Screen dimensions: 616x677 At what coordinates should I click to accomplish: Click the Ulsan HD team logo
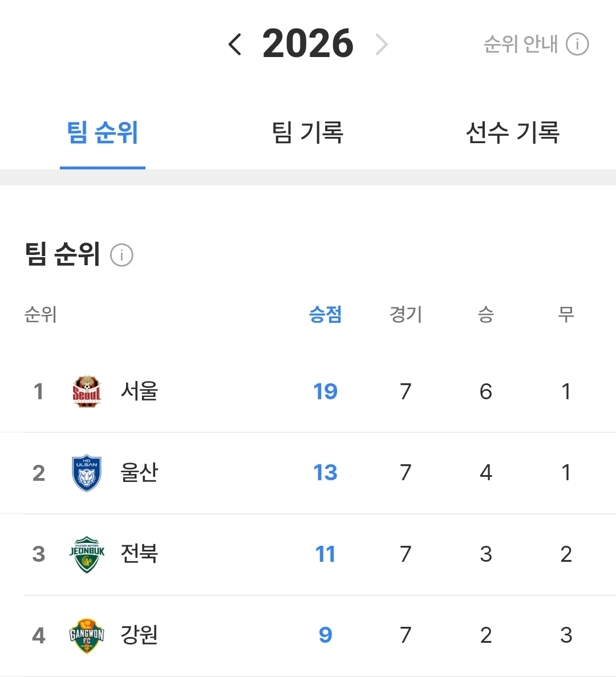click(87, 473)
